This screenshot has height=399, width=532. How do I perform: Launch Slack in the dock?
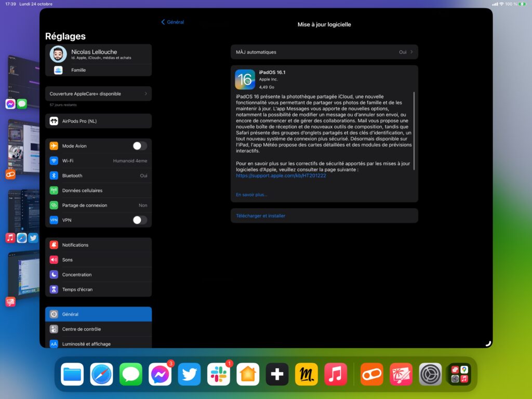(219, 374)
